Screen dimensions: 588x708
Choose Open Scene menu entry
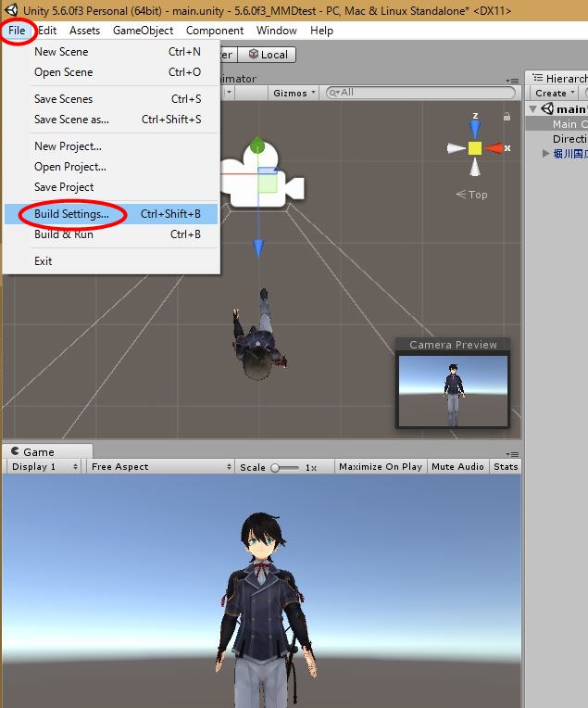point(111,72)
